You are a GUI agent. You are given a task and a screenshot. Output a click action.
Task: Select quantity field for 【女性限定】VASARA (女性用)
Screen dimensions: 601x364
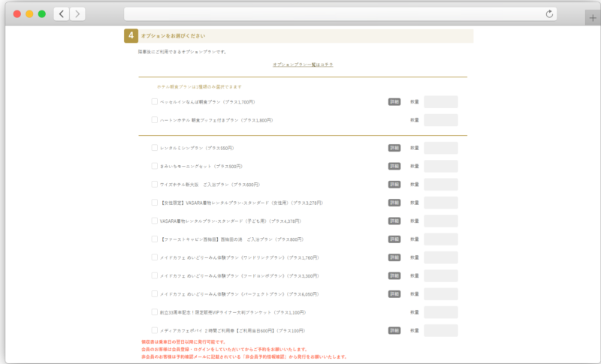[x=441, y=203]
